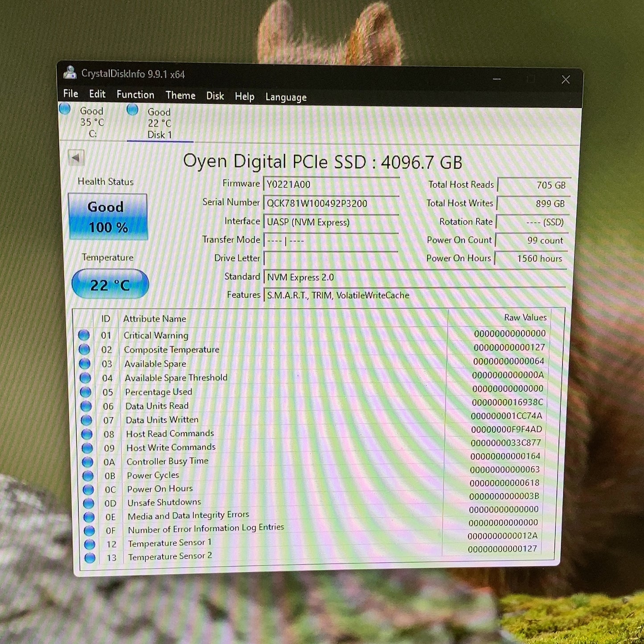This screenshot has width=644, height=644.
Task: Click the status orb for Critical Warning
Action: point(84,335)
